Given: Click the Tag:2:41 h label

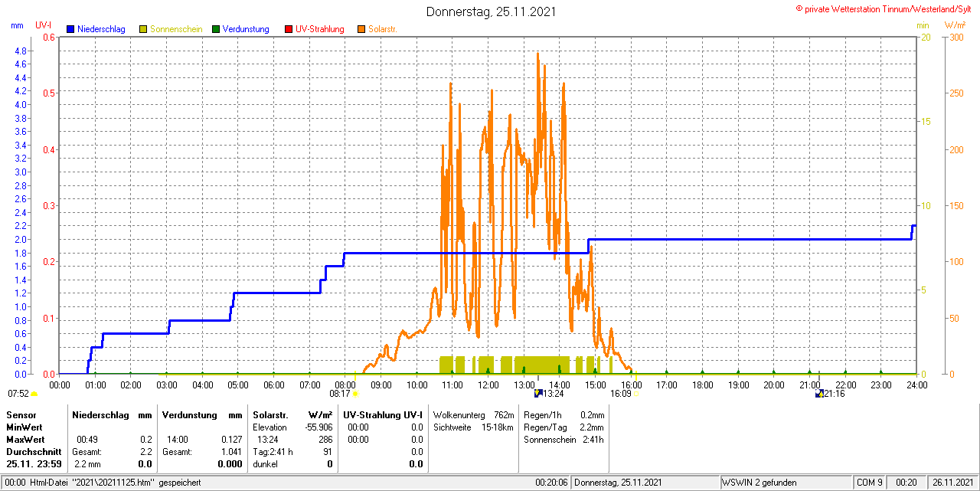Looking at the screenshot, I should [x=273, y=452].
